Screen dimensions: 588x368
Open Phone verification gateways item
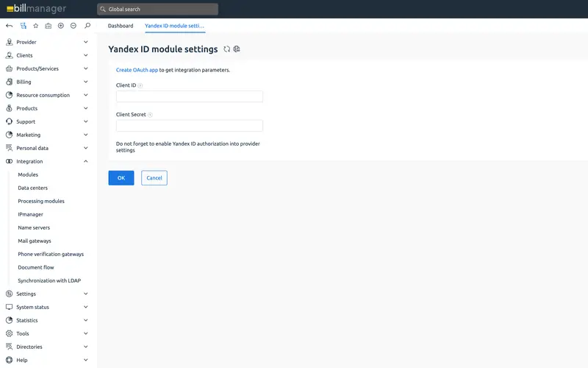pos(51,254)
